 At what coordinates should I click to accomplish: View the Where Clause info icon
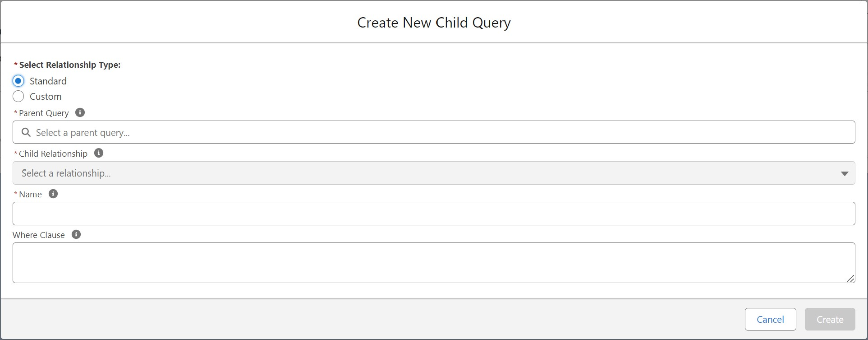pyautogui.click(x=76, y=234)
